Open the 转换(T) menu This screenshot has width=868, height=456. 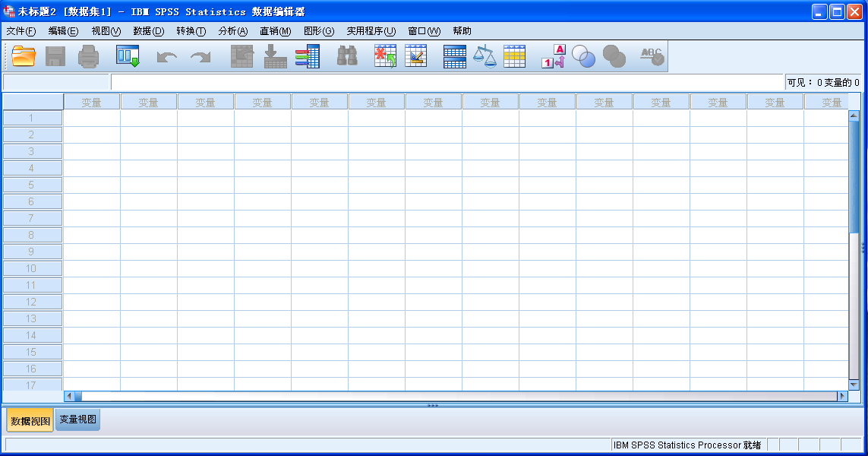click(x=191, y=31)
